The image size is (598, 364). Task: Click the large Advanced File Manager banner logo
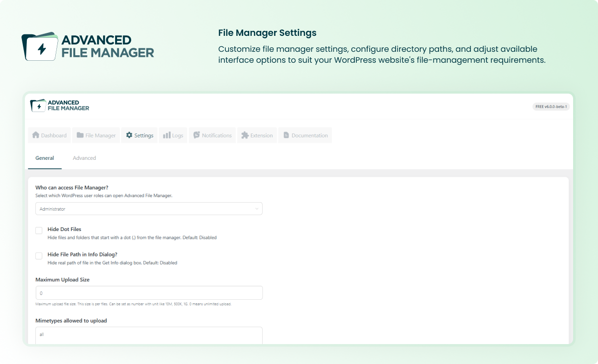click(x=88, y=46)
